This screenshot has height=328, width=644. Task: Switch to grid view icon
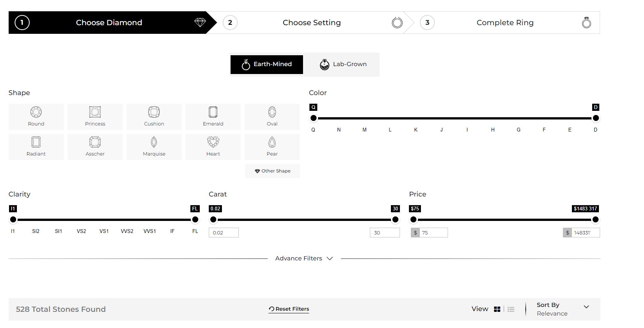(497, 309)
